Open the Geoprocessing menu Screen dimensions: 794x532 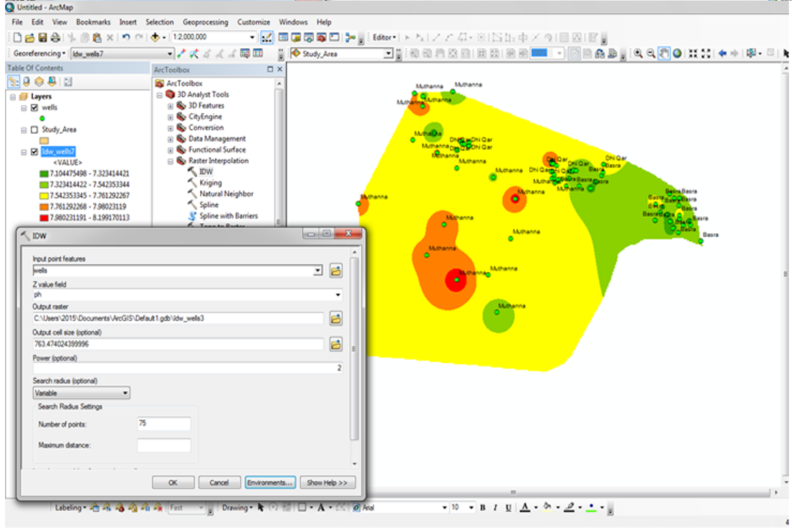pyautogui.click(x=205, y=22)
